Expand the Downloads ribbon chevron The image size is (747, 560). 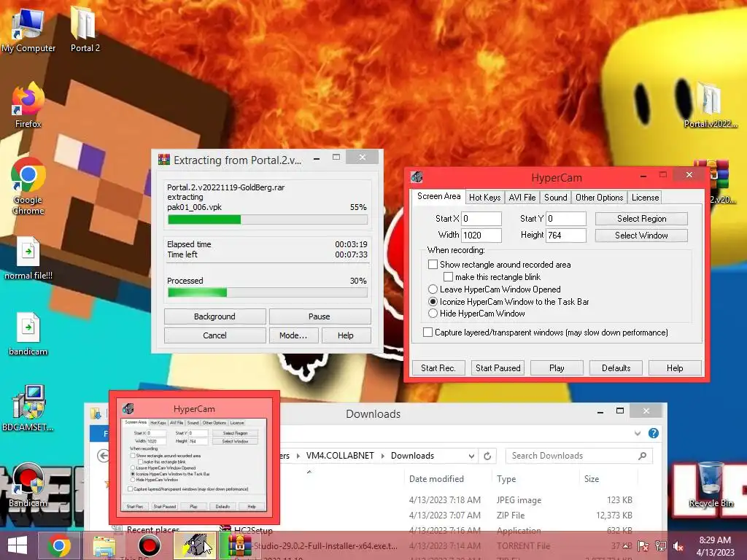point(638,433)
